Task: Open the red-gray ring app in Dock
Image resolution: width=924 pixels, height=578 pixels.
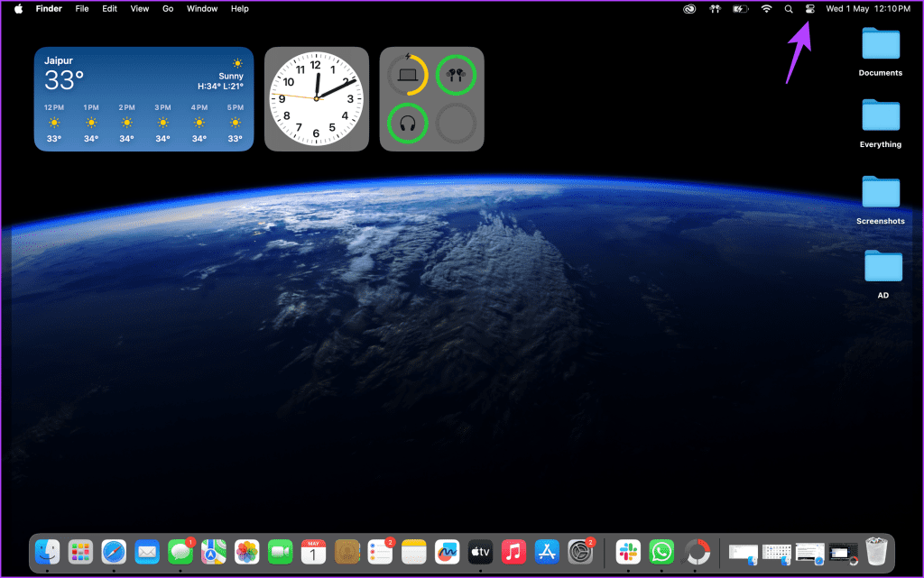Action: [696, 553]
